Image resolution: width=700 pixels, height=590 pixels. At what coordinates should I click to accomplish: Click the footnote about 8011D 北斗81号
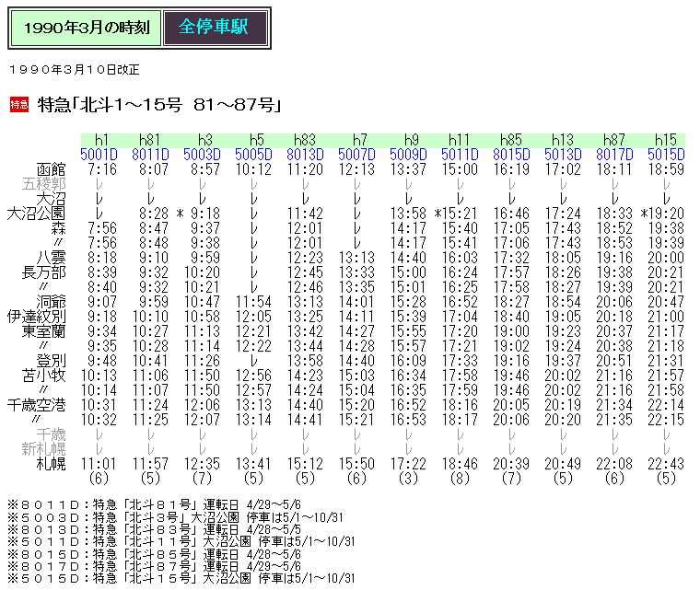pyautogui.click(x=154, y=504)
